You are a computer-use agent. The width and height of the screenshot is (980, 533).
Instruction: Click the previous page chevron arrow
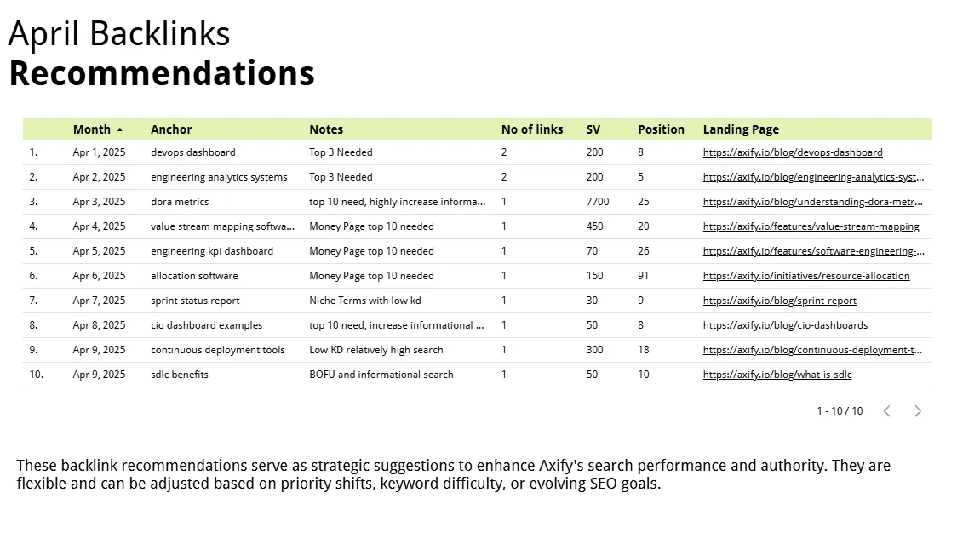point(886,410)
